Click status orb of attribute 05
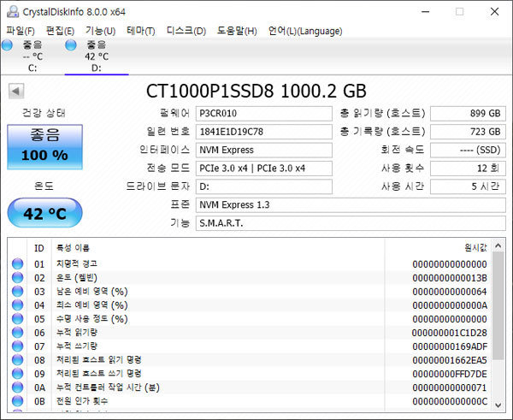Viewport: 513px width, 420px height. point(18,319)
